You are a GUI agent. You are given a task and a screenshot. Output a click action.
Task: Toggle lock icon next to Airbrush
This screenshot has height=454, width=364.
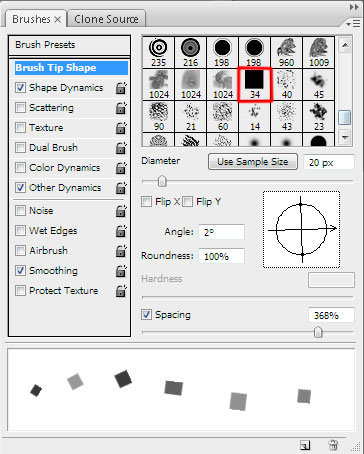click(121, 251)
